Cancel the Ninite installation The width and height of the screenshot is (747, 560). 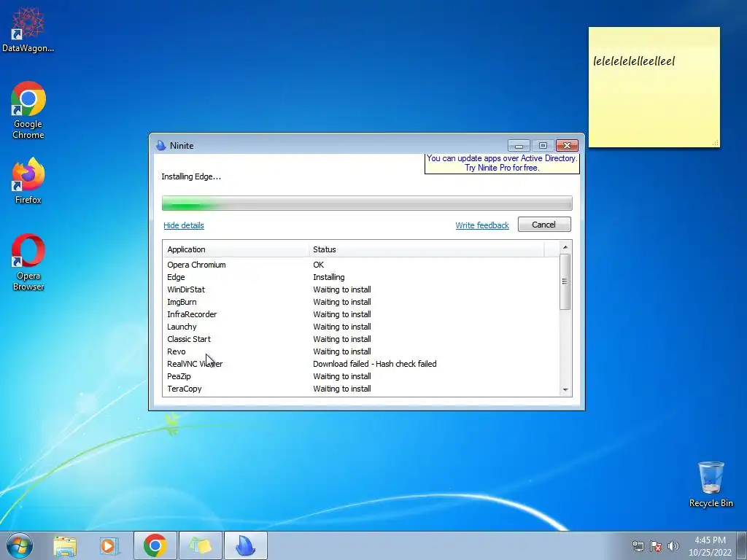tap(544, 225)
